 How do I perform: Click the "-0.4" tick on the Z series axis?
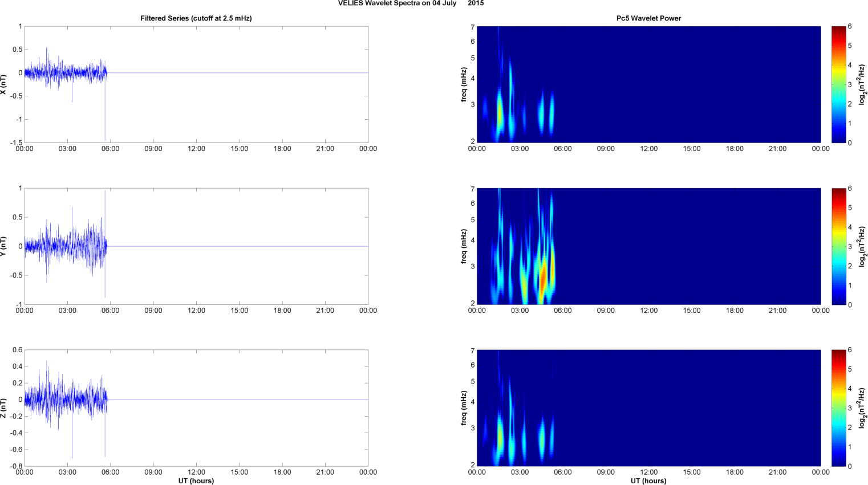click(17, 433)
